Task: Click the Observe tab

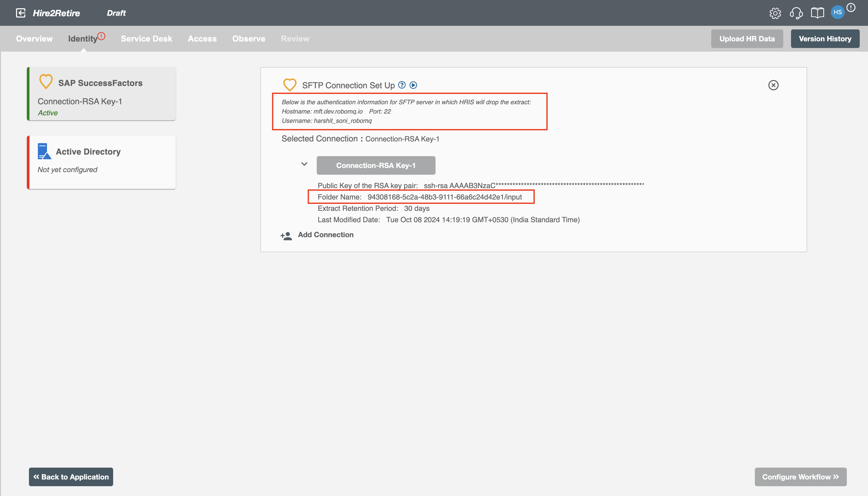Action: click(x=249, y=38)
